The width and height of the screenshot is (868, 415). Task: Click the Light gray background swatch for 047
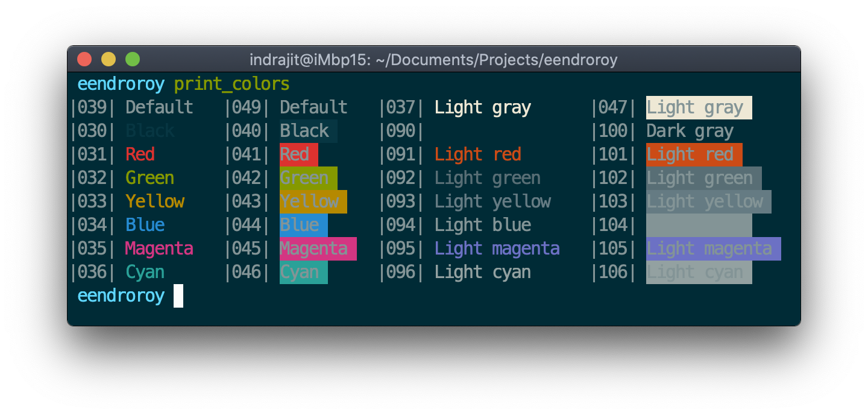pos(699,107)
